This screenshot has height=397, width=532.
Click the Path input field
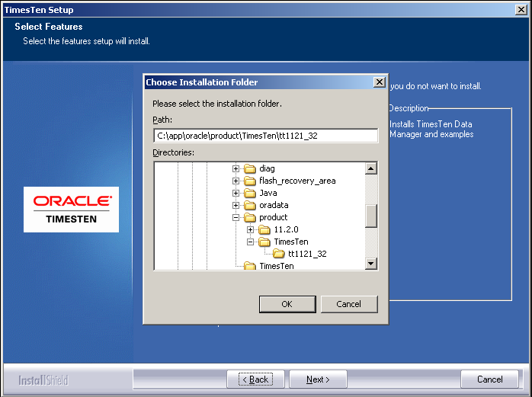pyautogui.click(x=266, y=136)
